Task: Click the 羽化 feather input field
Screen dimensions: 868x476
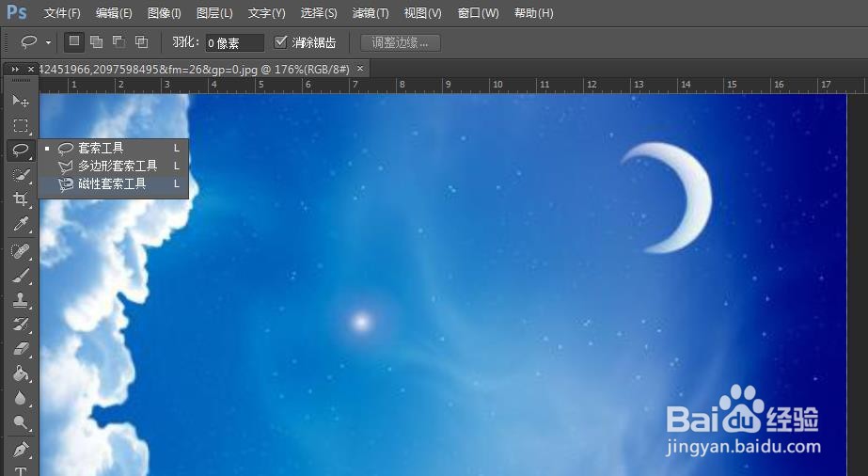Action: click(235, 42)
